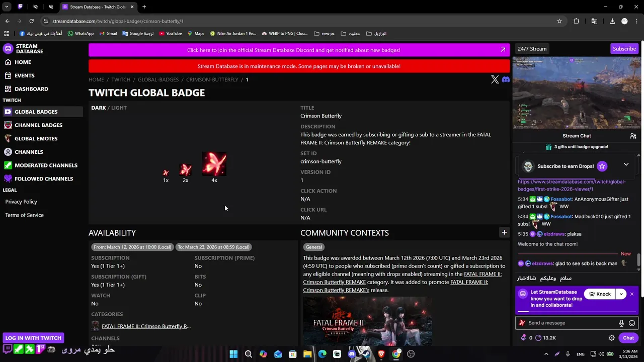The image size is (644, 362).
Task: Open EVENTS in the sidebar
Action: pyautogui.click(x=24, y=75)
